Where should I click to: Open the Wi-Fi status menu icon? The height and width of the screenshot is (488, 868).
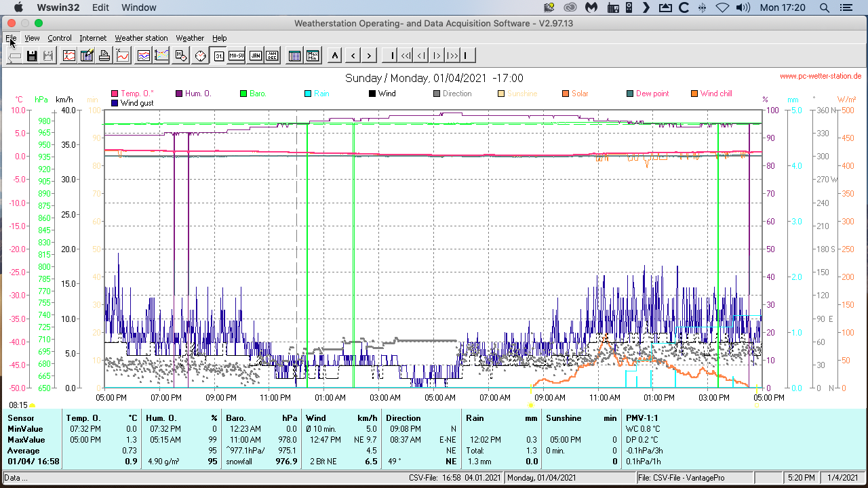tap(722, 7)
